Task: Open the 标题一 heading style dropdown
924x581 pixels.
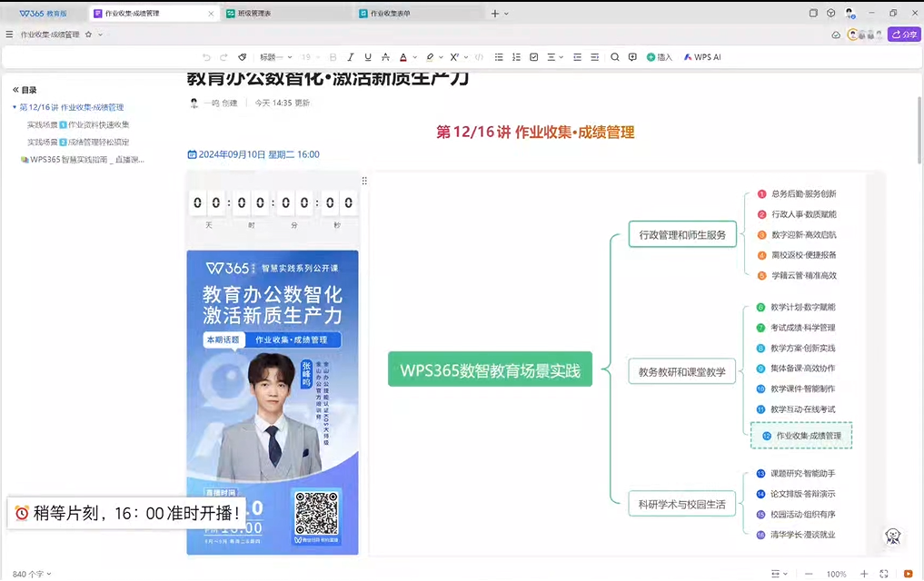Action: pyautogui.click(x=274, y=57)
